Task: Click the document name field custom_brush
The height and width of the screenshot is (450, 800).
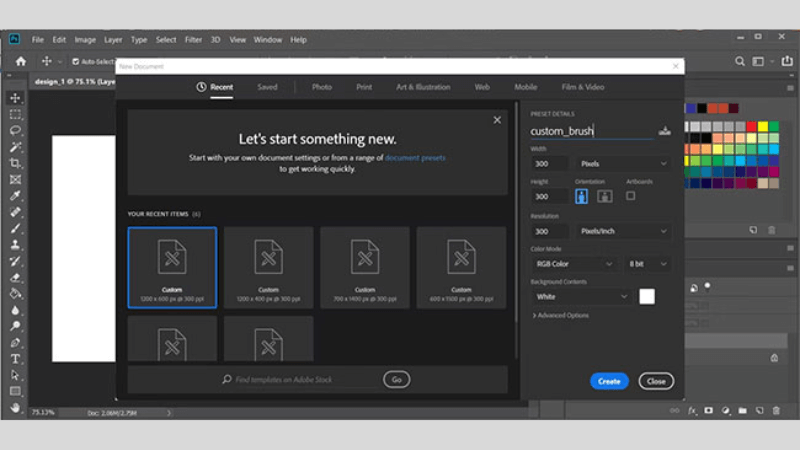Action: 592,131
